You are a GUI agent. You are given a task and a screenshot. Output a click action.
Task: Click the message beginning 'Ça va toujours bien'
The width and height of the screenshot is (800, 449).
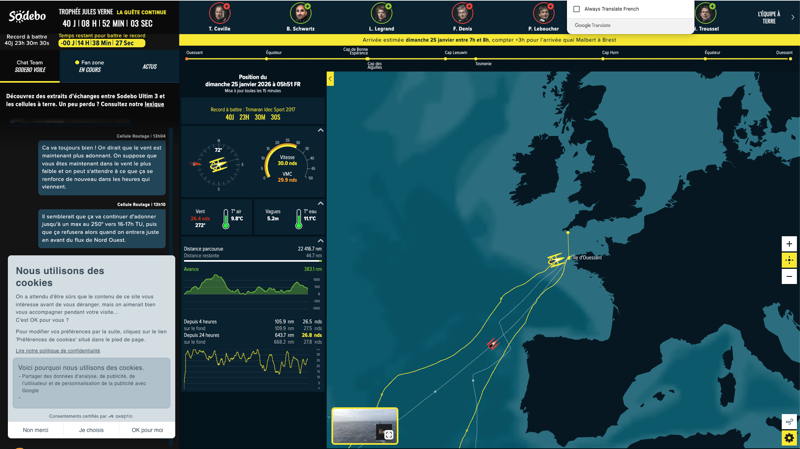click(102, 167)
